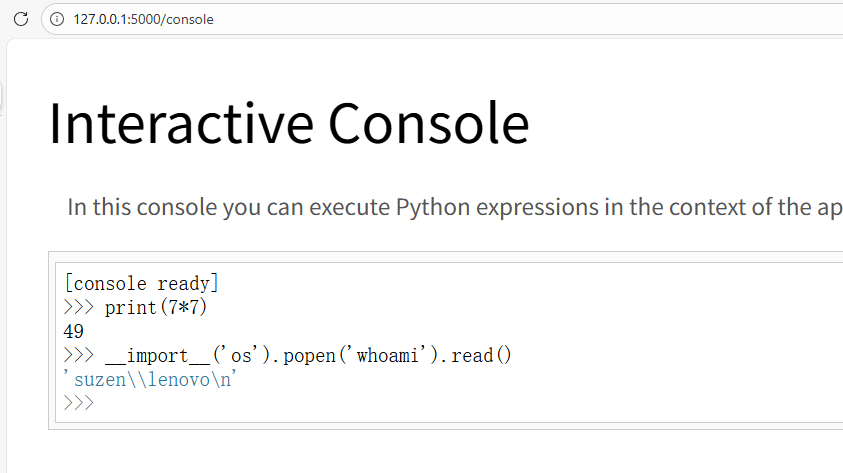843x473 pixels.
Task: Click the word "Console" in the heading
Action: pyautogui.click(x=427, y=124)
